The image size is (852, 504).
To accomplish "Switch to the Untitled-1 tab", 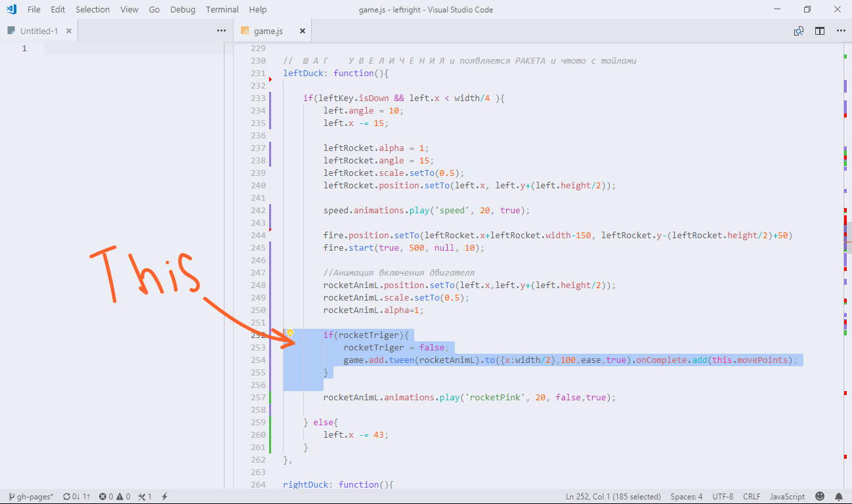I will click(39, 31).
